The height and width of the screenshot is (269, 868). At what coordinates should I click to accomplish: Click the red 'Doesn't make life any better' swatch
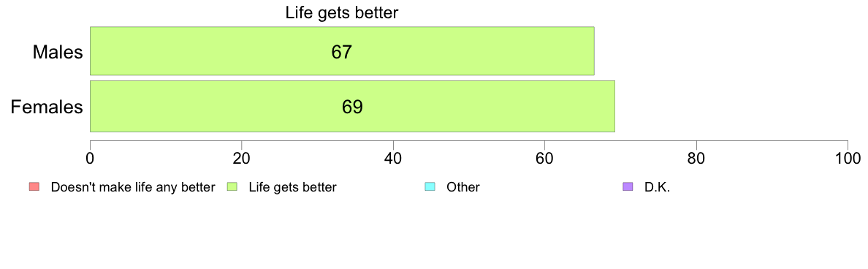[34, 187]
